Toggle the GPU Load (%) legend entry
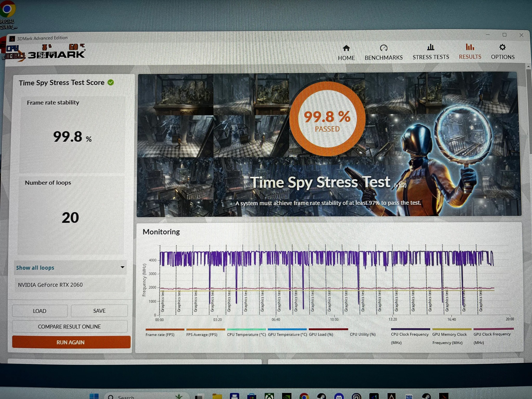Viewport: 532px width, 399px height. click(328, 332)
